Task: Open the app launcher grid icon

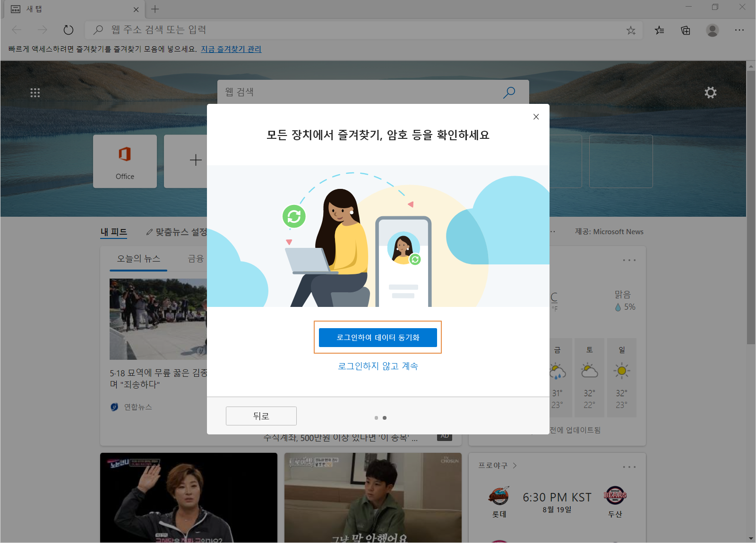Action: 35,93
